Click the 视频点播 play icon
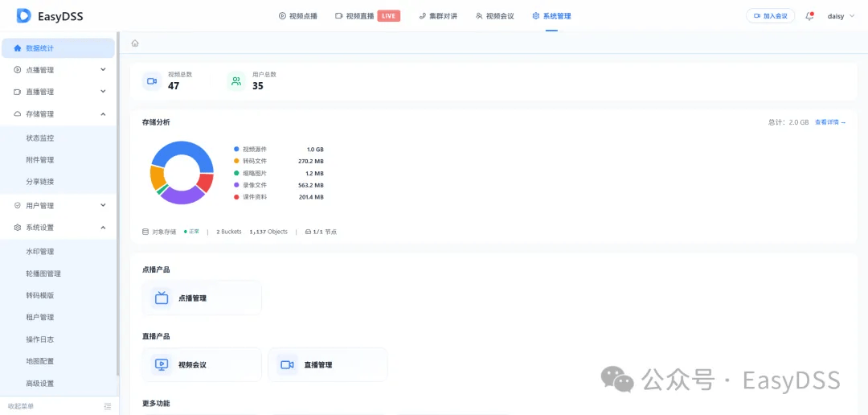Viewport: 868px width, 415px height. (x=282, y=16)
